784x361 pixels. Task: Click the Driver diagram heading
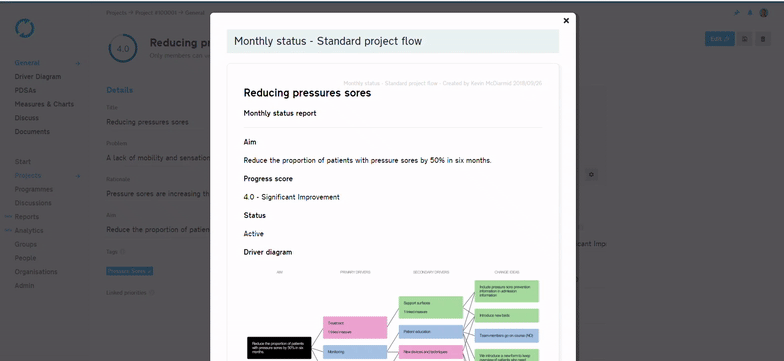[x=268, y=252]
